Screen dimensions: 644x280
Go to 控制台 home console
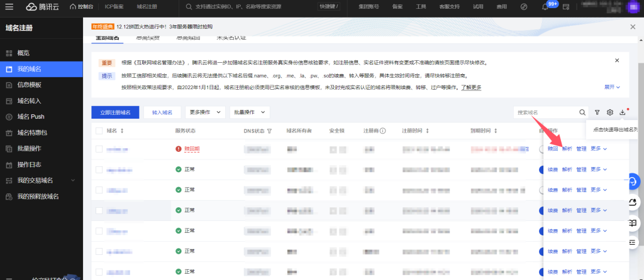(82, 7)
